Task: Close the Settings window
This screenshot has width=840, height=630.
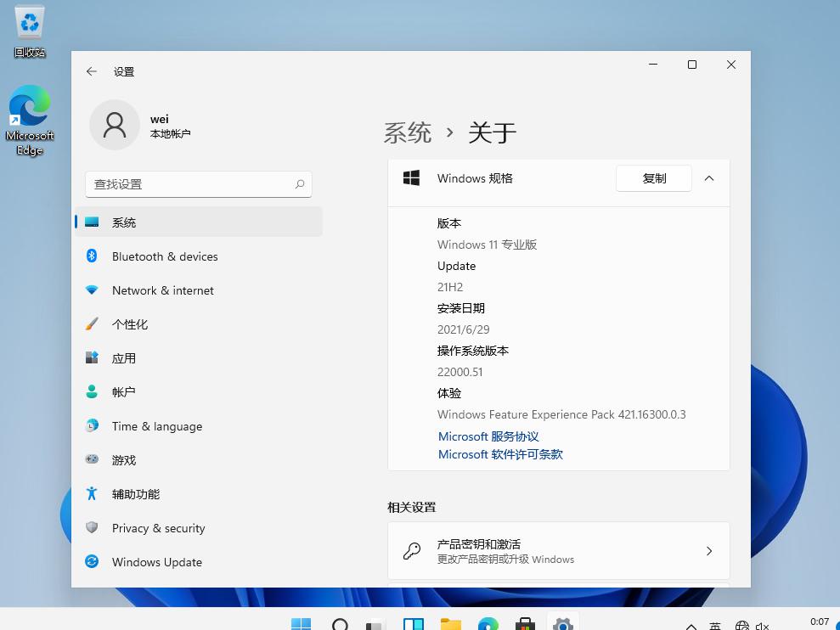Action: click(731, 65)
